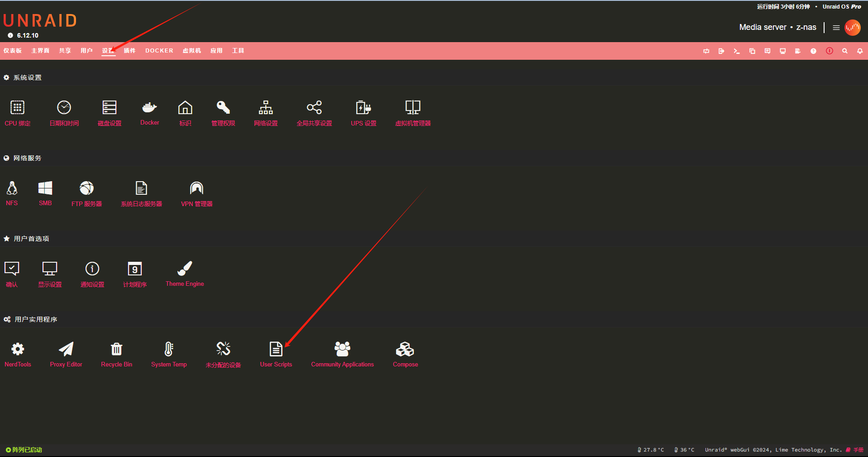Image resolution: width=868 pixels, height=457 pixels.
Task: Toggle help with the question mark icon
Action: [x=813, y=51]
